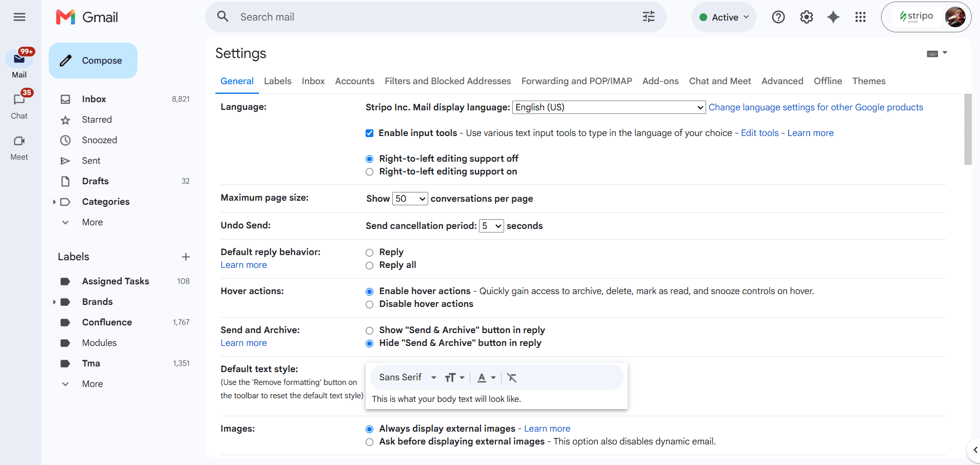Open conversations per page dropdown
Image resolution: width=980 pixels, height=465 pixels.
coord(410,199)
